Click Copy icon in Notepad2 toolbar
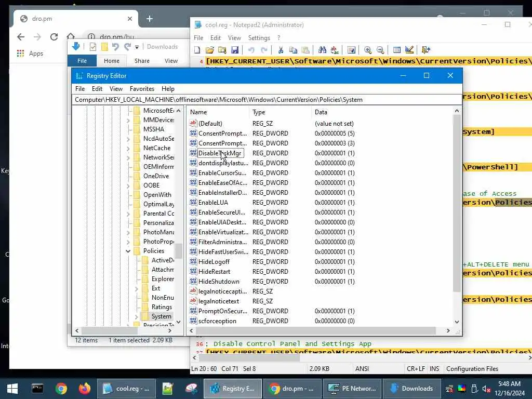Image resolution: width=532 pixels, height=399 pixels. point(293,50)
